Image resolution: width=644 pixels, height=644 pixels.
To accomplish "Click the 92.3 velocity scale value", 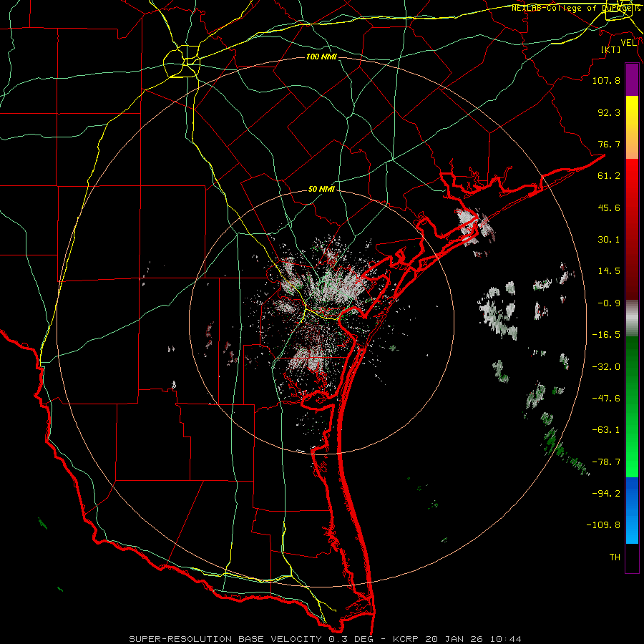I will 609,112.
